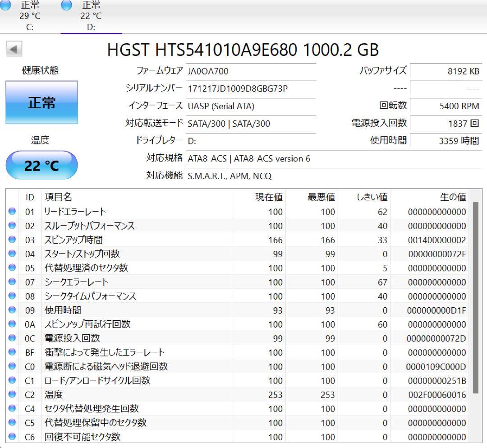This screenshot has height=448, width=487.
Task: Click the status orb for ID 0A
Action: [x=12, y=324]
